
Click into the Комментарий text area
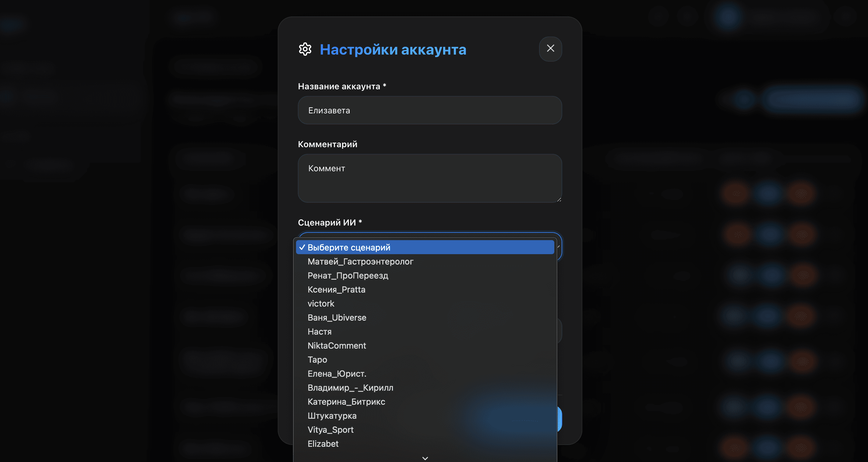pos(430,178)
